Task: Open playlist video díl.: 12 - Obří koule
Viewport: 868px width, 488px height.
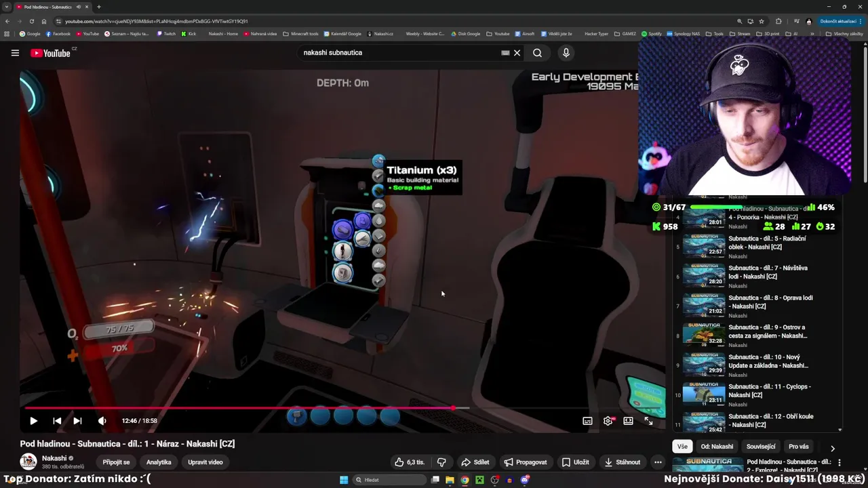Action: tap(756, 423)
